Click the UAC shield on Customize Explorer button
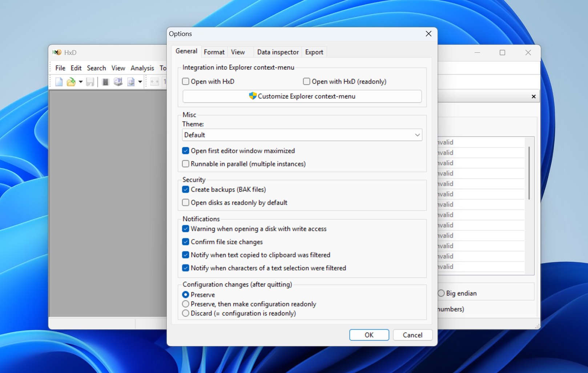 [x=253, y=96]
